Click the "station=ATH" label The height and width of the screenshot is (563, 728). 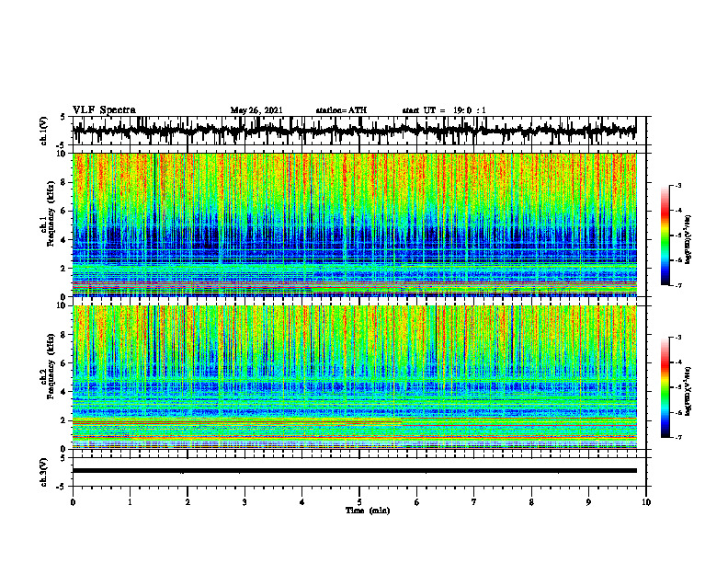tap(341, 110)
